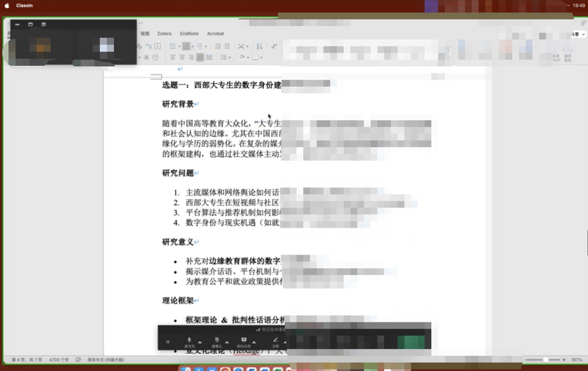Click the increase indent icon

click(227, 46)
